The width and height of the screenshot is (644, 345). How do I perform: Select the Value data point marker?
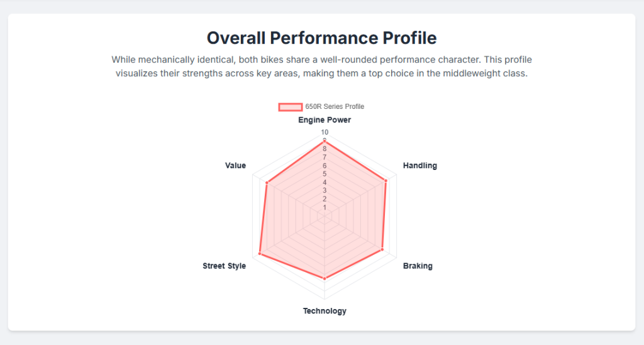pos(267,183)
